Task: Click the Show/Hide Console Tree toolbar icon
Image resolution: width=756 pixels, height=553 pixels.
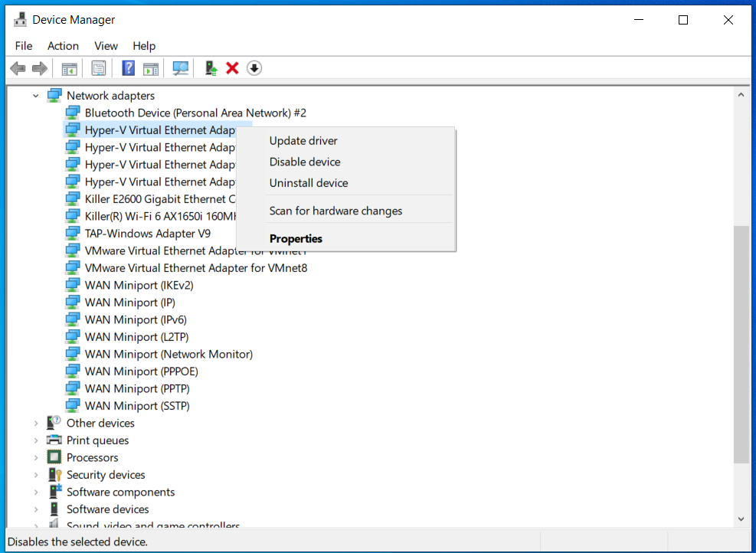Action: pyautogui.click(x=69, y=68)
